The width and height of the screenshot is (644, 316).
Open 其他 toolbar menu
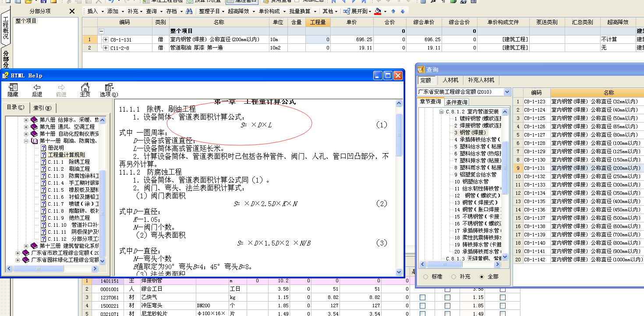[330, 11]
